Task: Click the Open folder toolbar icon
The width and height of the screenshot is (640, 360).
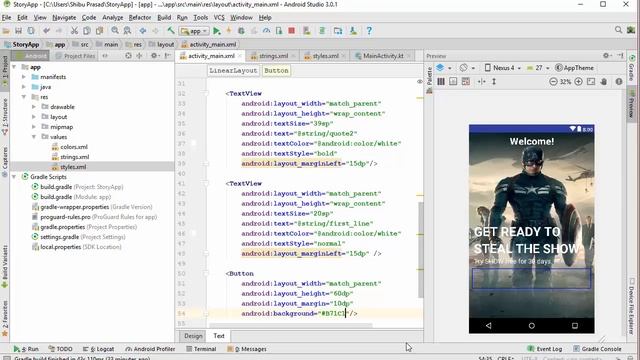Action: [6, 31]
